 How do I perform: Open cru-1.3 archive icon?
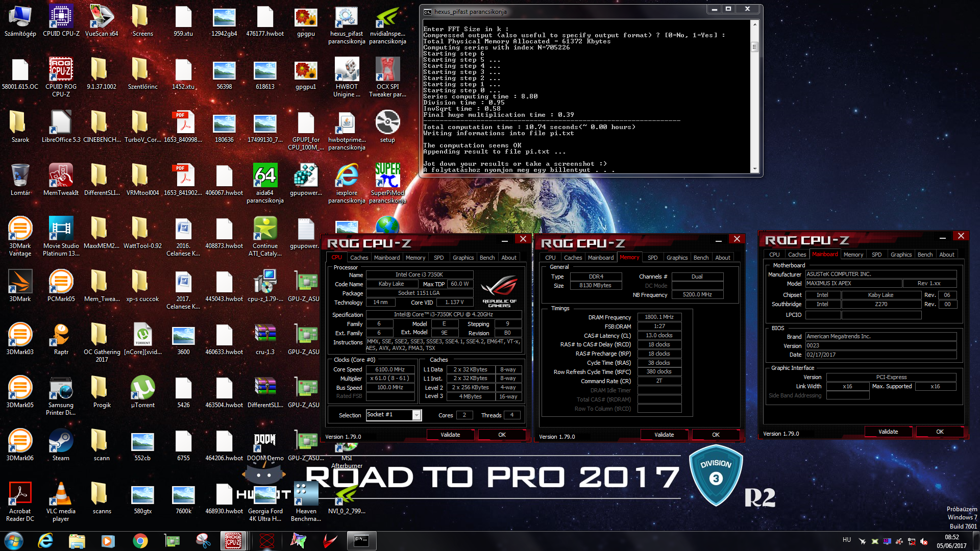[x=265, y=338]
